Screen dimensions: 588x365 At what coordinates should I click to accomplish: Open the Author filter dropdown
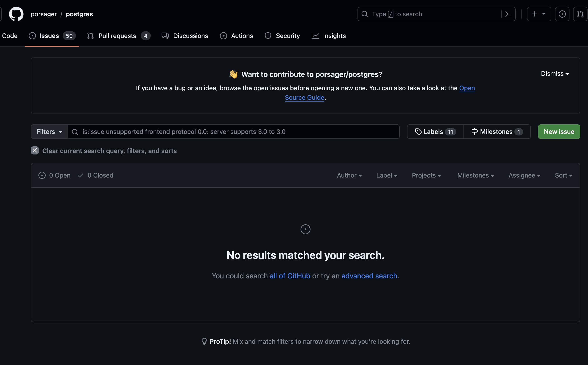349,175
